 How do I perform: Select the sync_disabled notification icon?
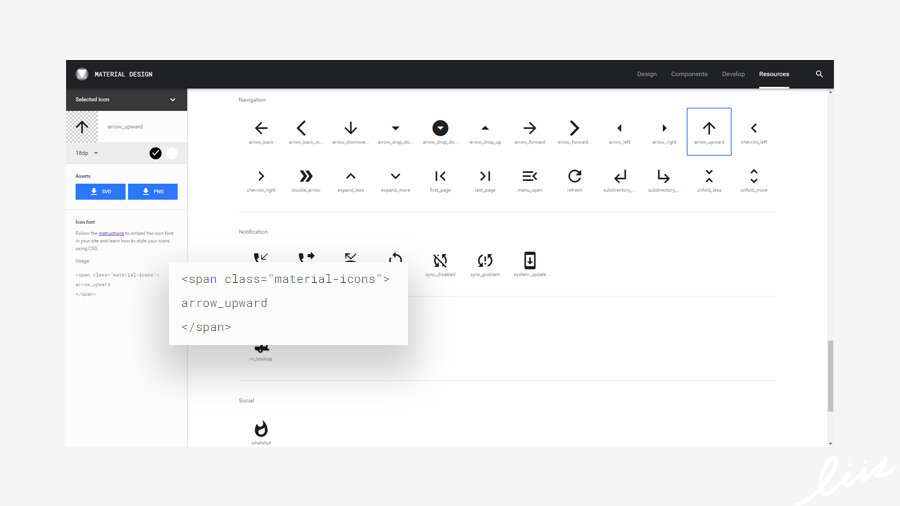[440, 260]
